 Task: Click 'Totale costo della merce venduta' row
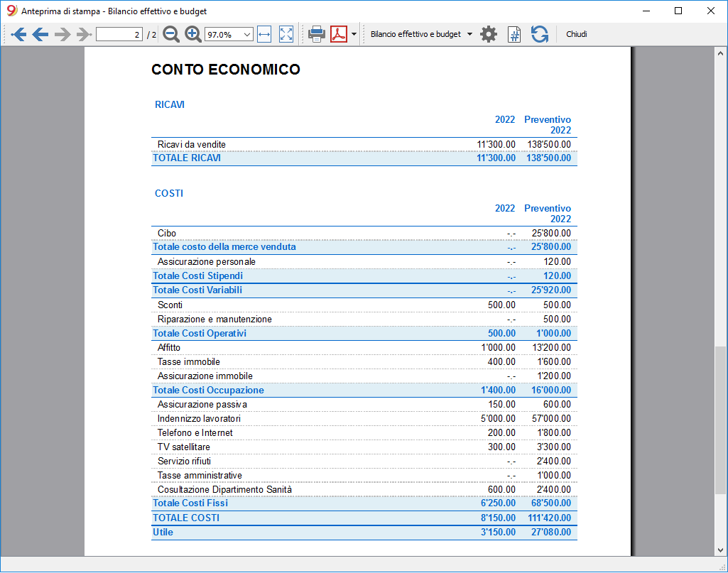364,247
